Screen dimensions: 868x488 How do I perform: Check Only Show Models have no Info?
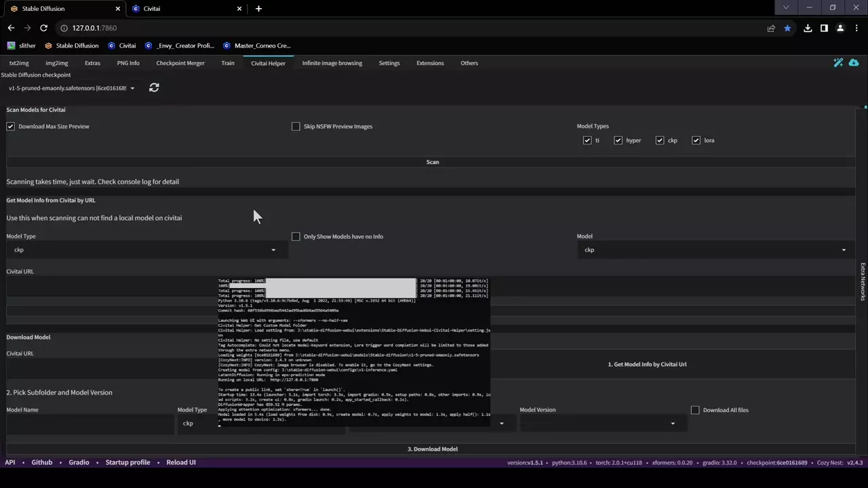296,237
